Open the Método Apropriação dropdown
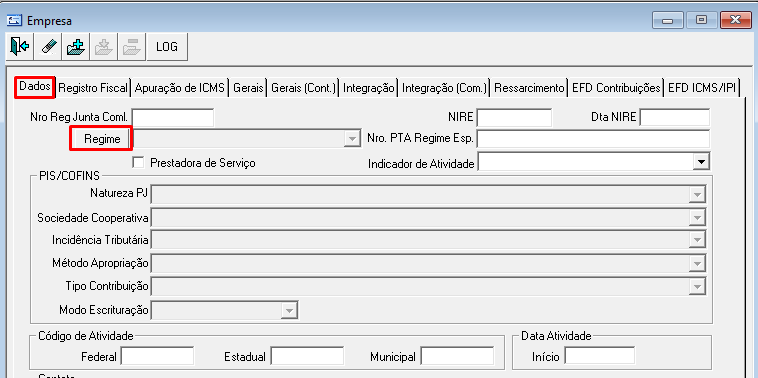 click(x=697, y=263)
